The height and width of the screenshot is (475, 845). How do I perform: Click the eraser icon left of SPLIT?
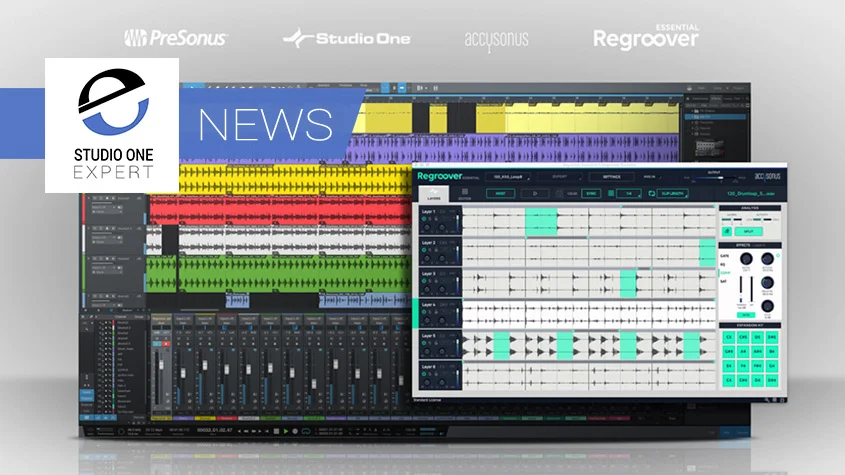tap(727, 231)
